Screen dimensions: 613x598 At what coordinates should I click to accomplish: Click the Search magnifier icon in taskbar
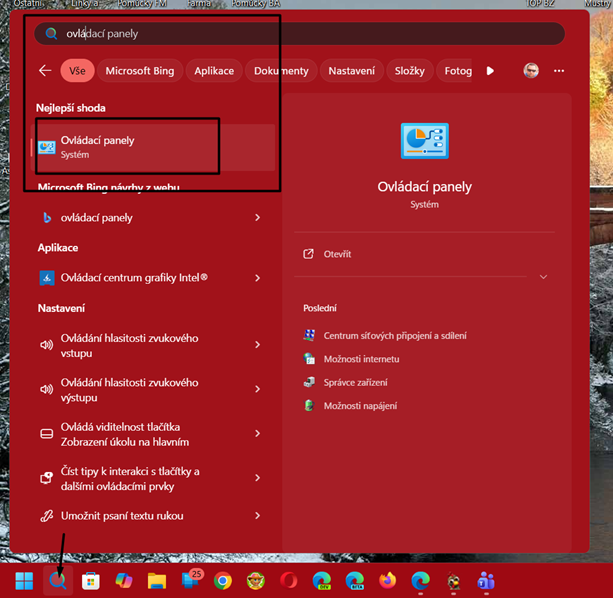[57, 581]
